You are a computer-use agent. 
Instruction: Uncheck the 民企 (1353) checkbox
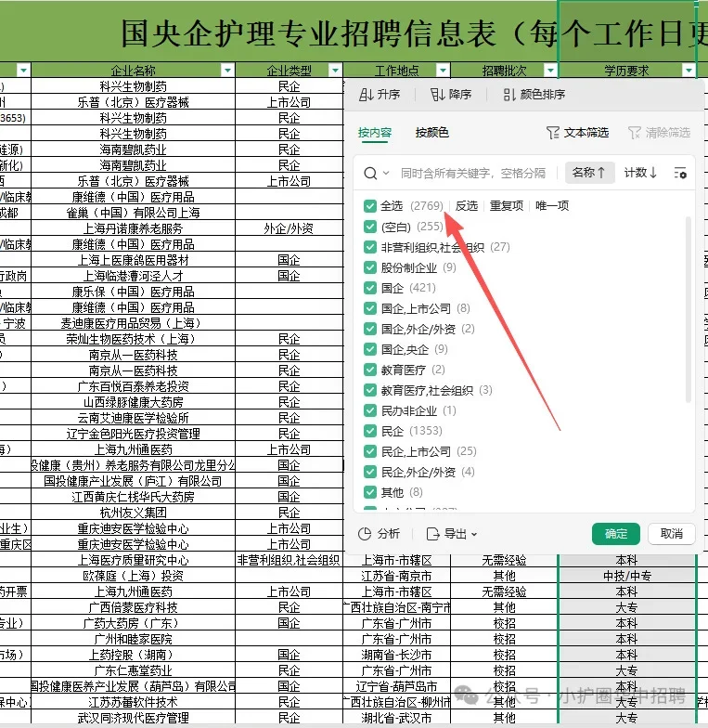tap(369, 431)
